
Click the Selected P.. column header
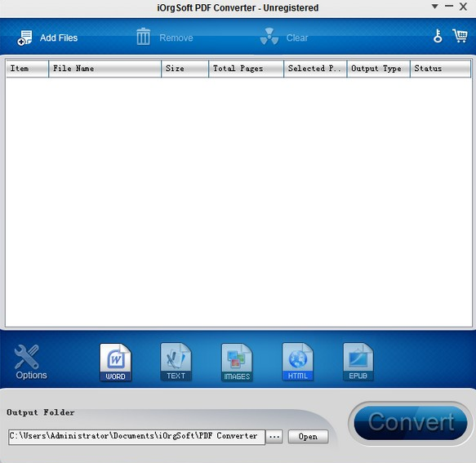coord(315,69)
